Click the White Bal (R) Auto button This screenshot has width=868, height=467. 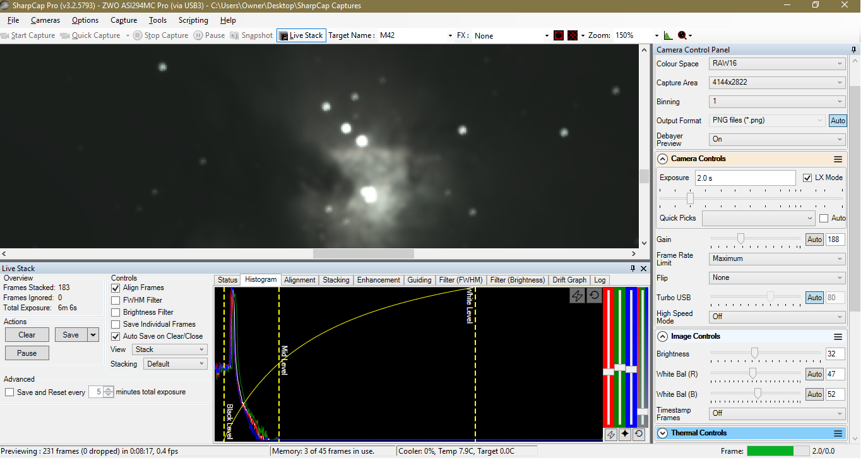click(x=814, y=374)
